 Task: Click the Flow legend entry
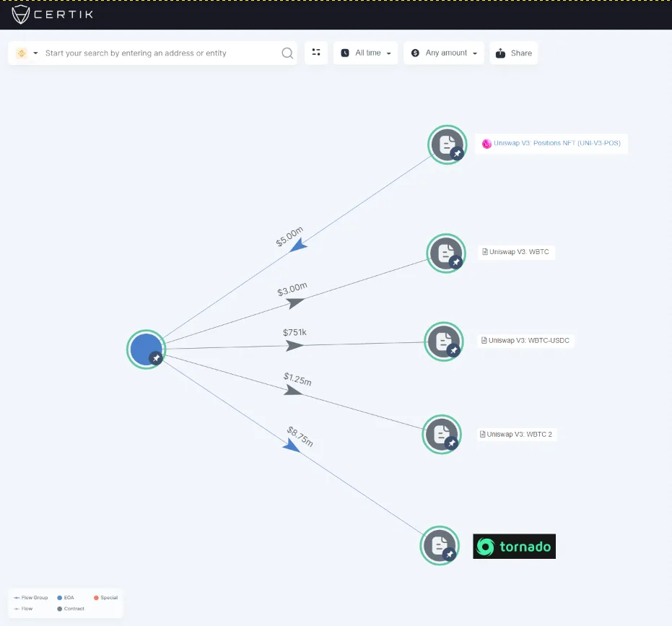click(24, 609)
